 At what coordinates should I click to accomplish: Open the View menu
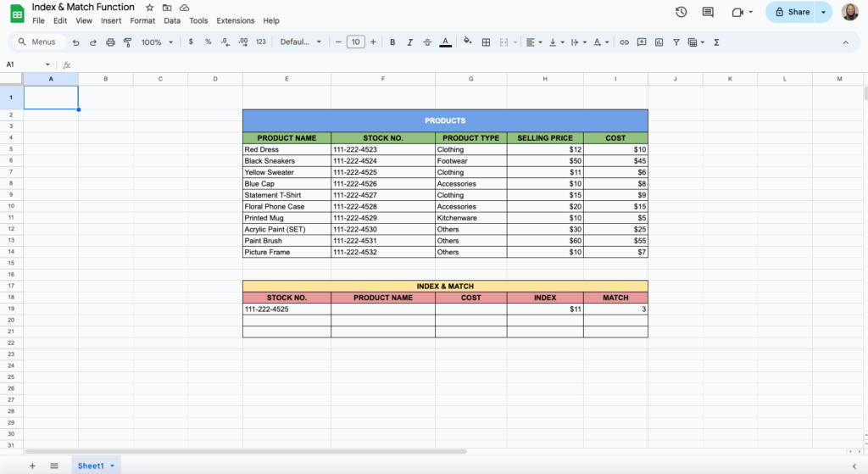pos(84,20)
